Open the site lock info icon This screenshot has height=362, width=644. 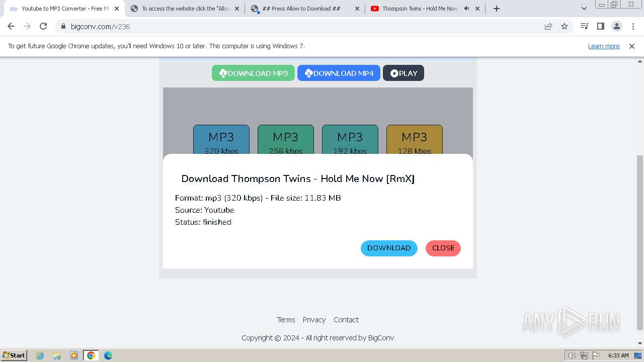click(x=63, y=26)
